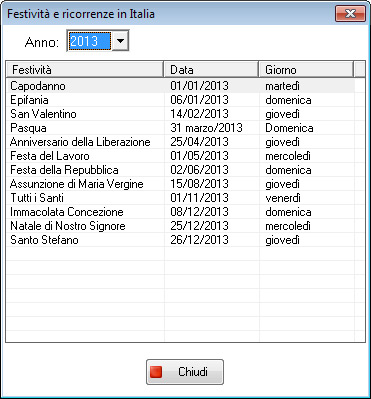This screenshot has height=399, width=371.
Task: Click the date 15/08/2013
Action: (199, 184)
